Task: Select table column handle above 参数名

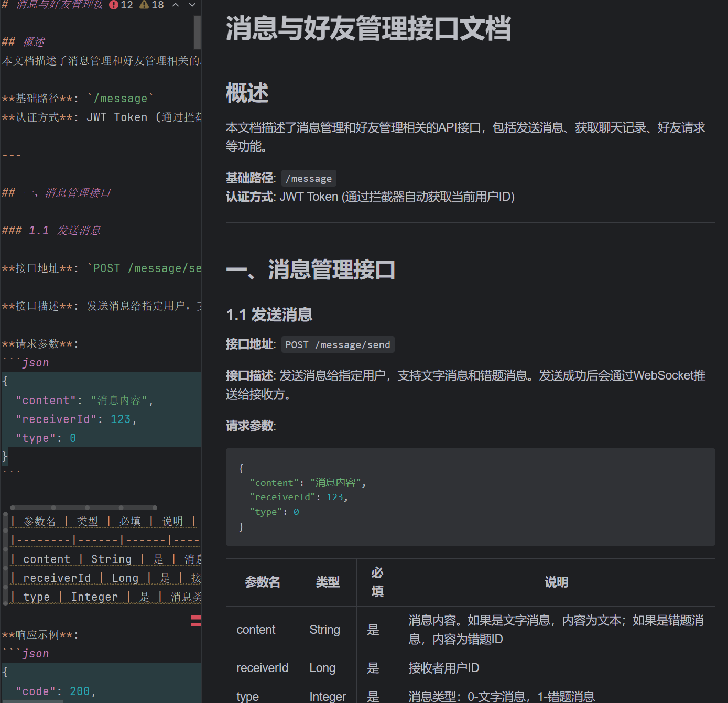Action: [32, 507]
